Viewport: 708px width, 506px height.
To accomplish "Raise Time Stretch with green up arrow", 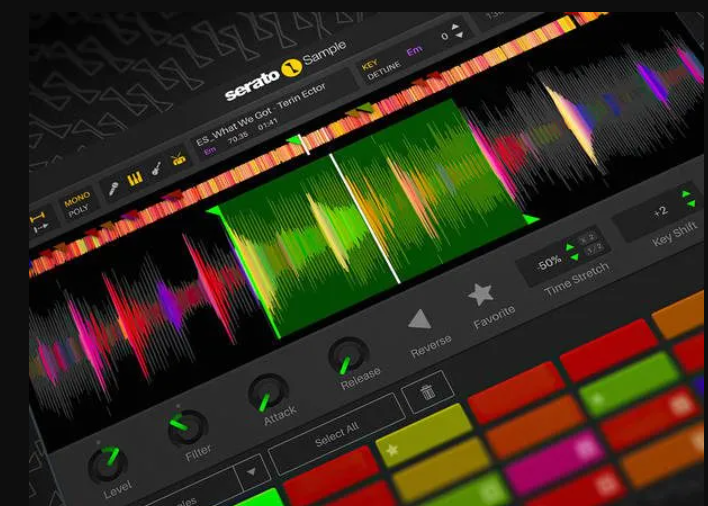I will tap(570, 247).
